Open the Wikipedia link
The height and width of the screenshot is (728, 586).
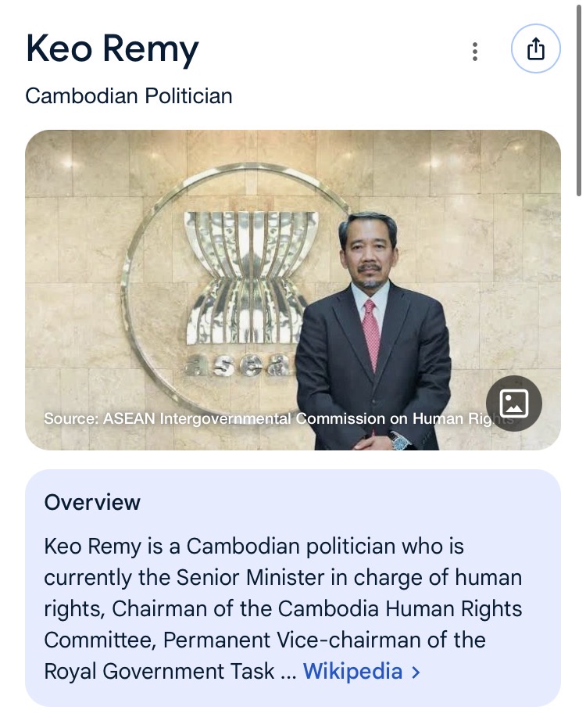352,671
